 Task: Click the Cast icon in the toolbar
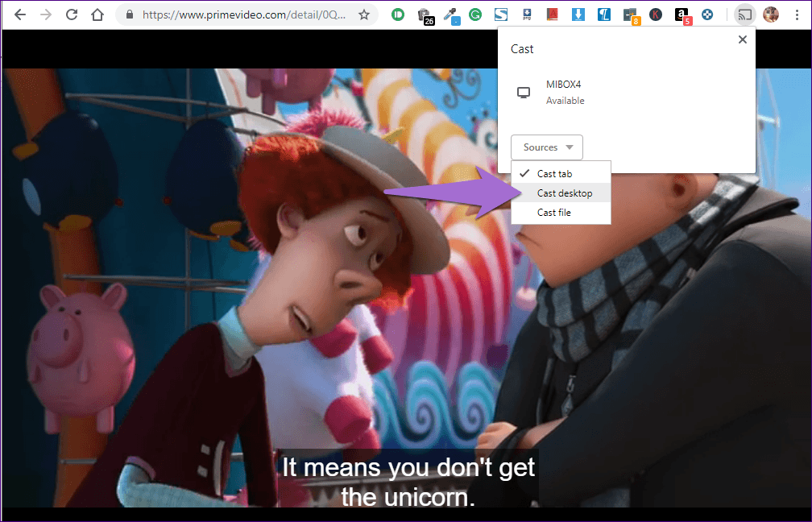(x=744, y=14)
